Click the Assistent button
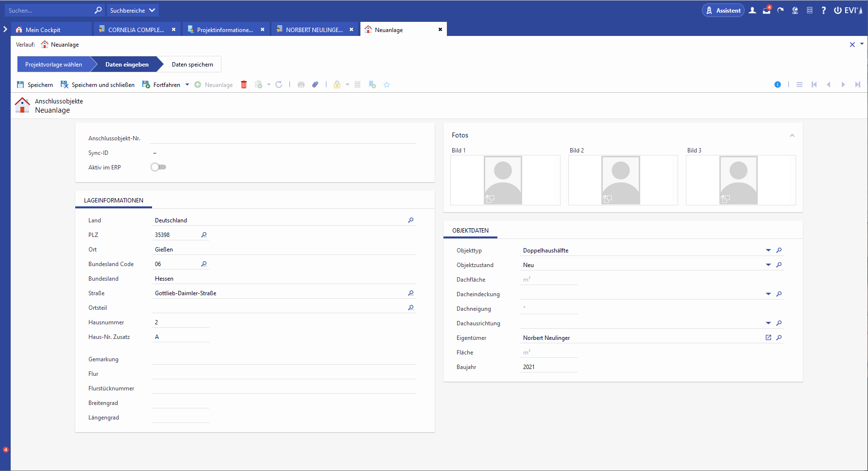868x471 pixels. [x=723, y=10]
